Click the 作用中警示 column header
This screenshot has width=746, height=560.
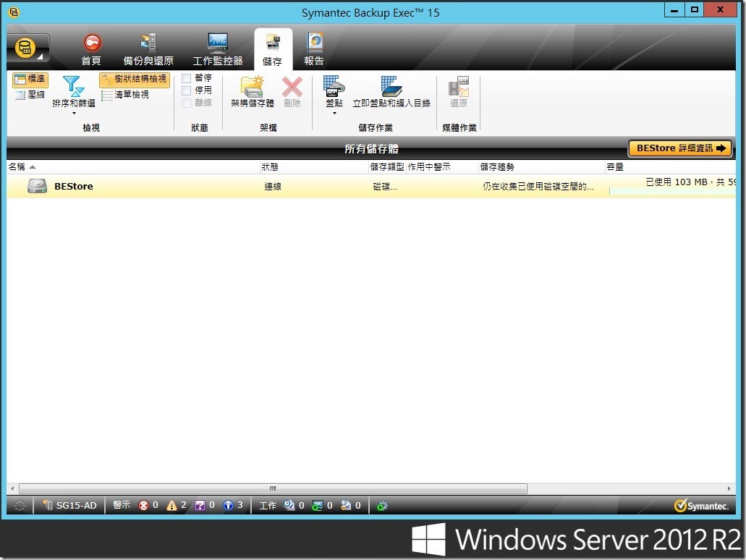click(x=441, y=167)
